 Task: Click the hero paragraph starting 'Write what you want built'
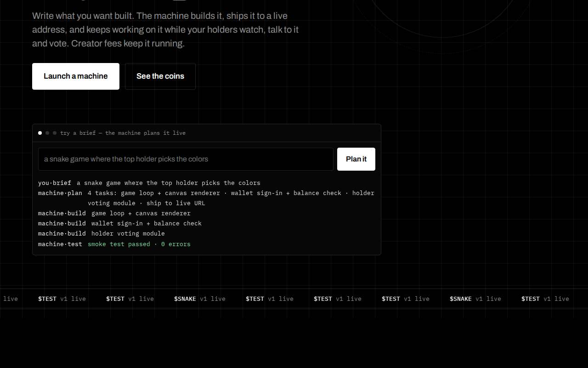tap(165, 30)
